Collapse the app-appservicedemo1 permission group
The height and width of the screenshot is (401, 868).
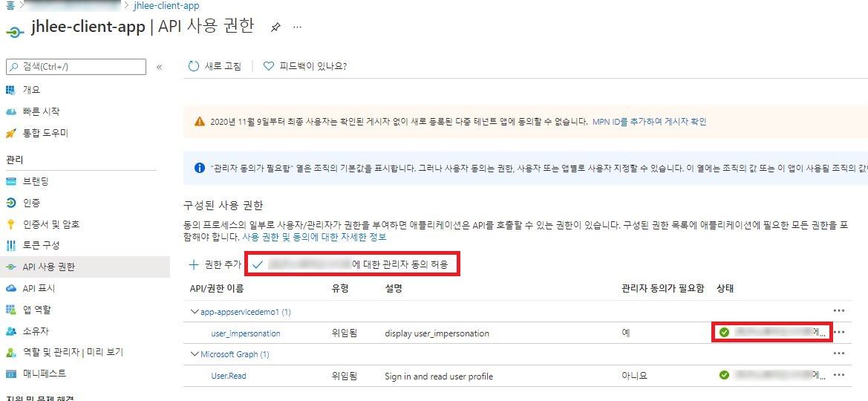(195, 312)
